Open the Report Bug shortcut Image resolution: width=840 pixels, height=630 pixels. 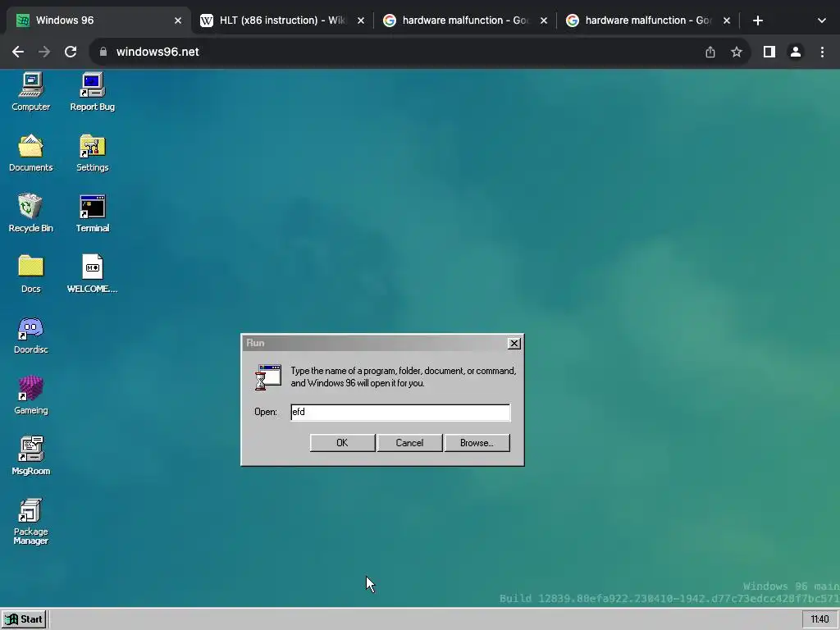coord(92,91)
